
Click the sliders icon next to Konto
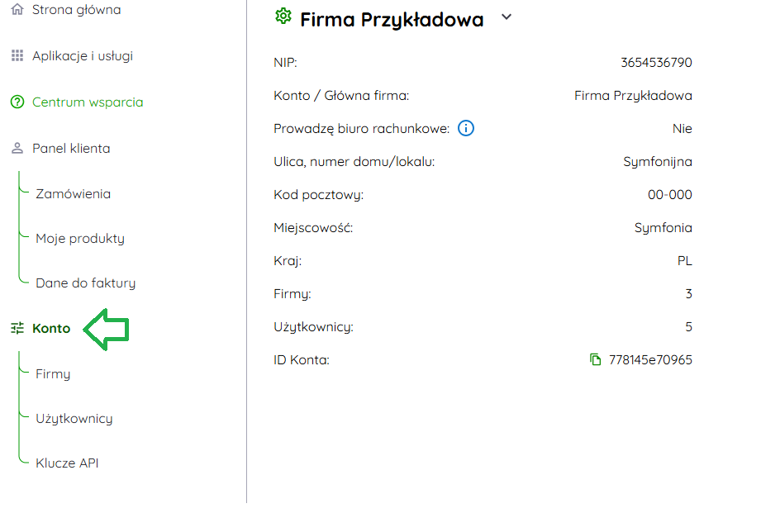(17, 329)
